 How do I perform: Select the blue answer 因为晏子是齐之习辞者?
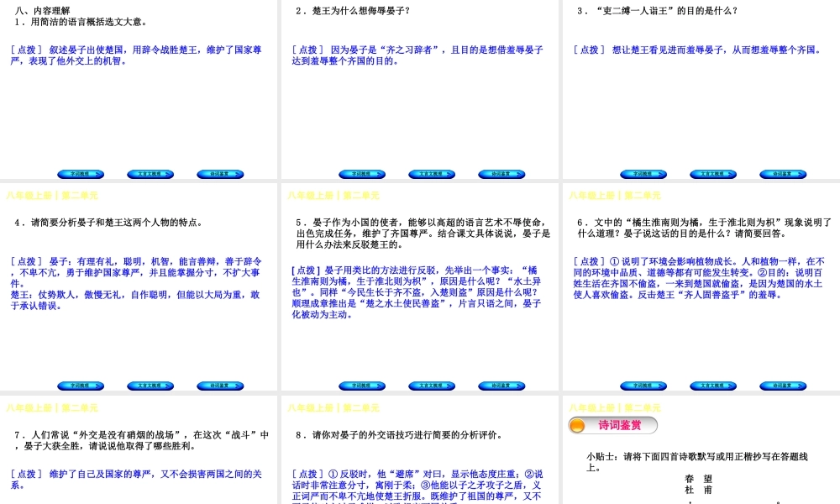coord(417,55)
